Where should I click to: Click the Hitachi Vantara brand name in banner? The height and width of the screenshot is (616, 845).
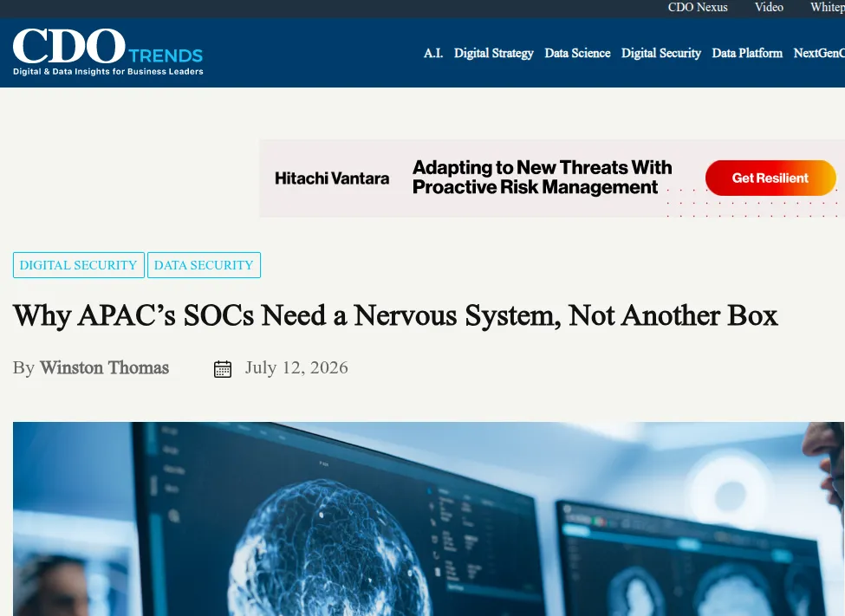pyautogui.click(x=332, y=178)
